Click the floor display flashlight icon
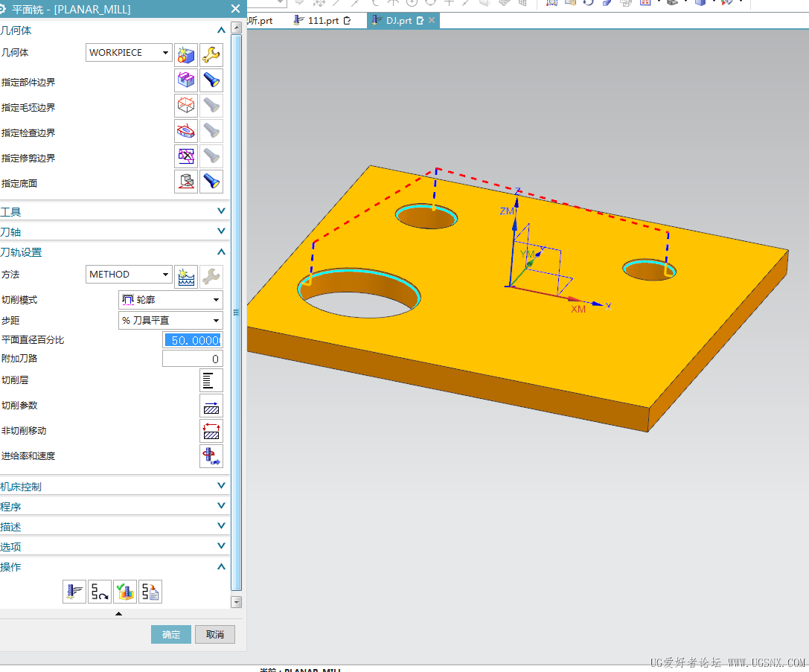This screenshot has height=672, width=809. click(211, 181)
